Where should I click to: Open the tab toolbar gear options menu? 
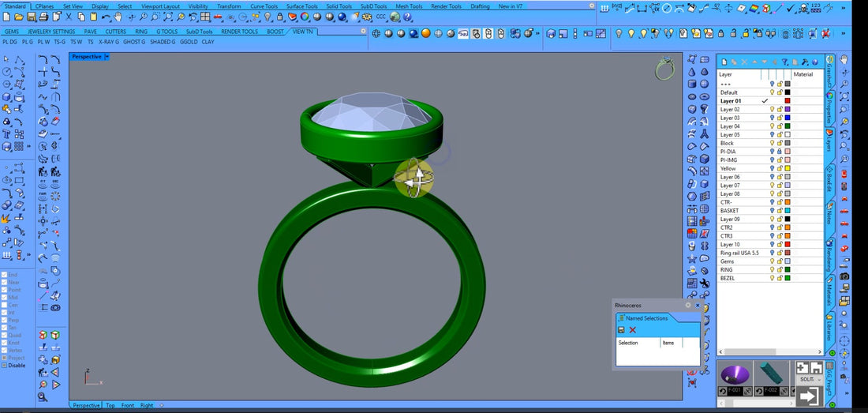(591, 6)
